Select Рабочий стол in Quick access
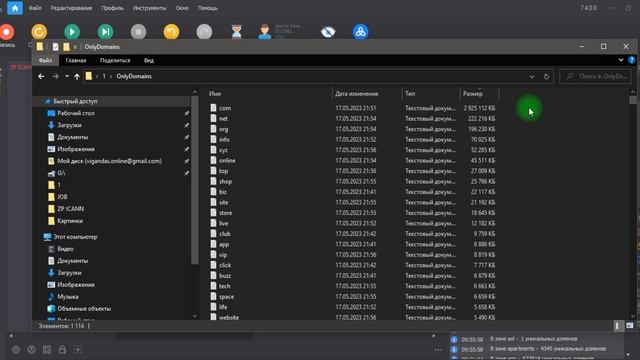Image resolution: width=640 pixels, height=360 pixels. tap(76, 113)
